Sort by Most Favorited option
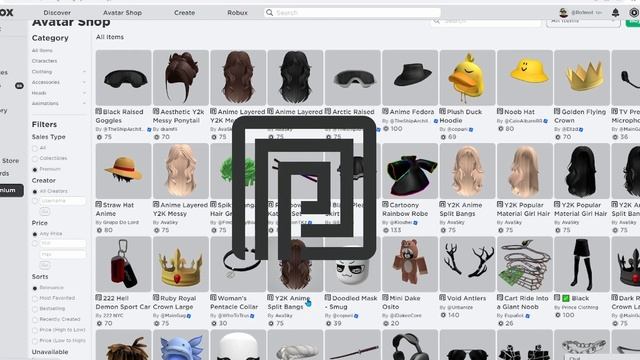 (x=35, y=298)
